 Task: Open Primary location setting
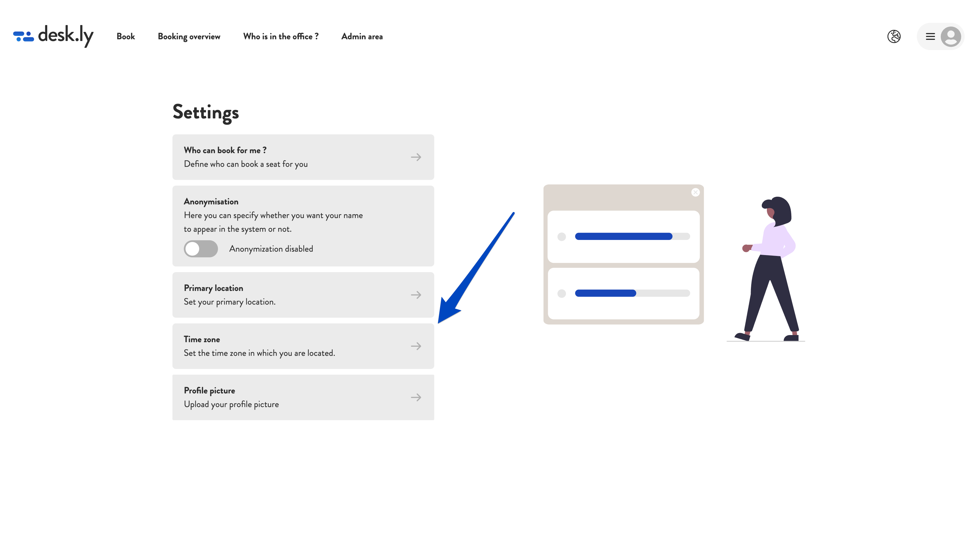tap(303, 295)
